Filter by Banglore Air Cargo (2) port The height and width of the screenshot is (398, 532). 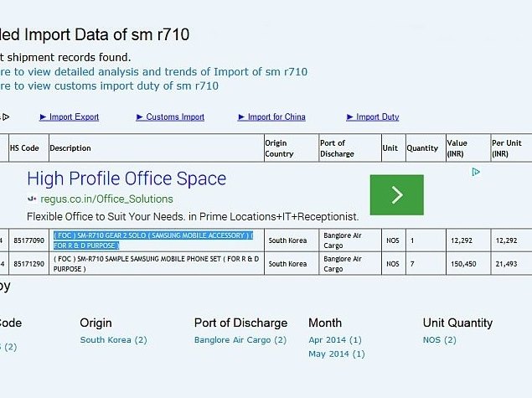(240, 340)
